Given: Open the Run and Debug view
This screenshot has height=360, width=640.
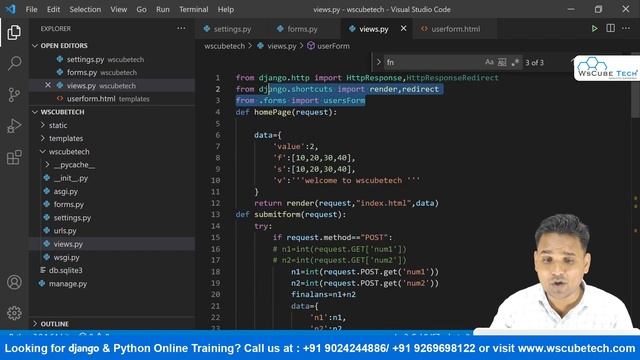Looking at the screenshot, I should [14, 126].
